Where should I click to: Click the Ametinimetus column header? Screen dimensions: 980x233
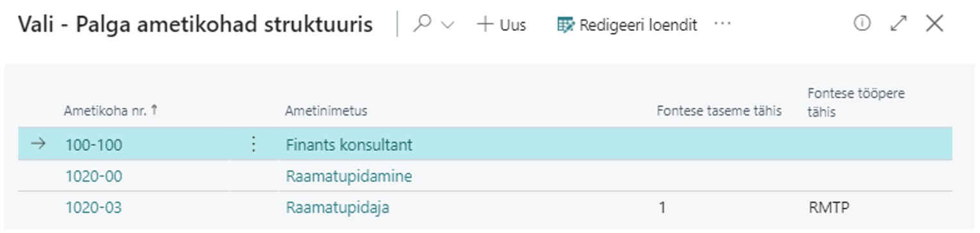tap(326, 110)
